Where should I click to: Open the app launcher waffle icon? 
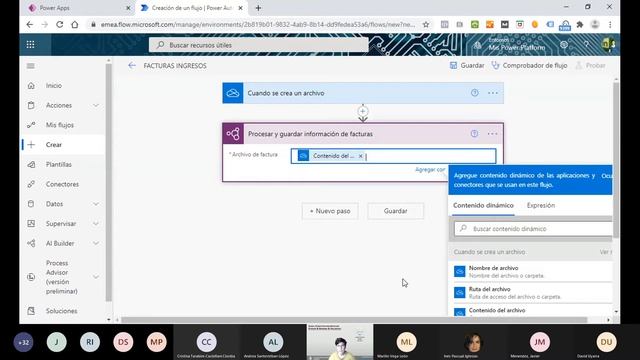pos(30,44)
